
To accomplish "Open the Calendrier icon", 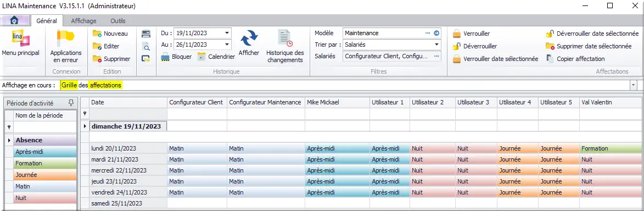I will click(201, 57).
